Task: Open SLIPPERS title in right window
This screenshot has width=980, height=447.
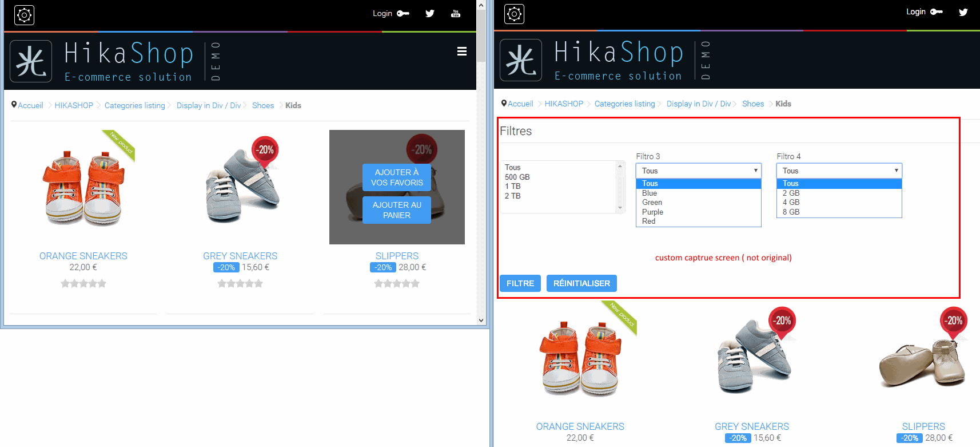Action: (923, 426)
